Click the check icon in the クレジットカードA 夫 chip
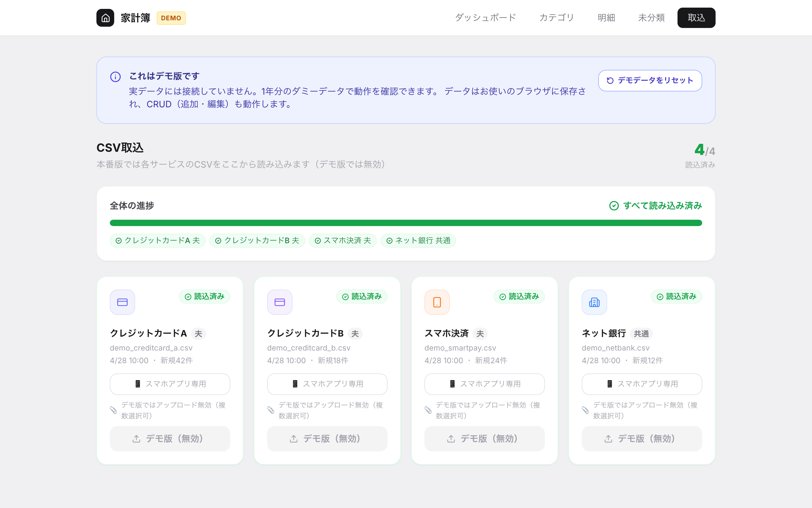 click(x=118, y=241)
